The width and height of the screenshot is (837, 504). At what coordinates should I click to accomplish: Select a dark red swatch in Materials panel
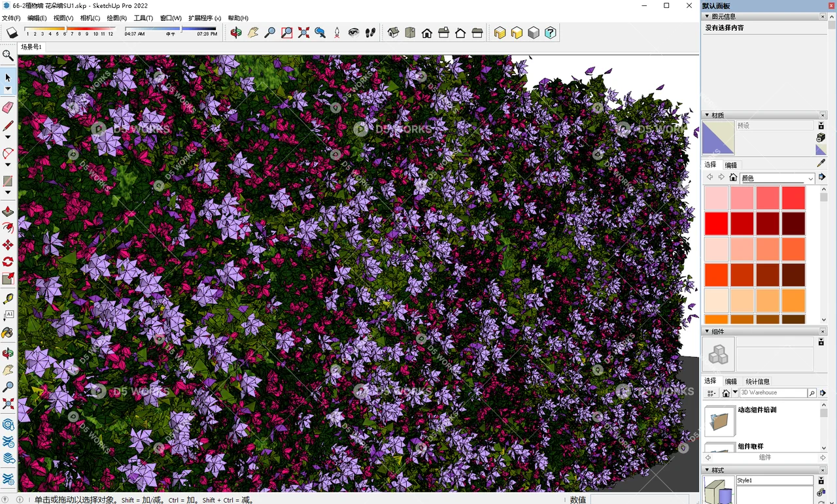tap(793, 223)
